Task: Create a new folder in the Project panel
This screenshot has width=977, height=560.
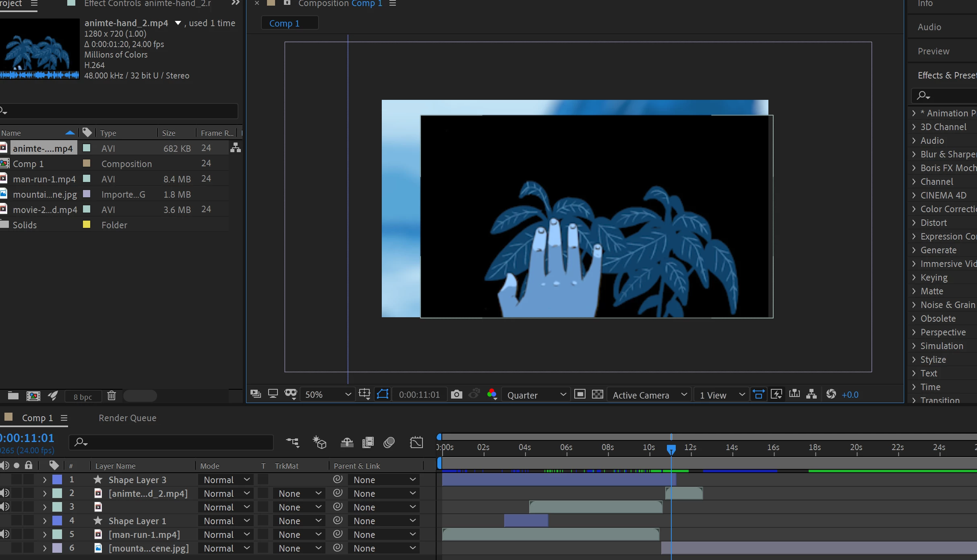Action: [x=13, y=396]
